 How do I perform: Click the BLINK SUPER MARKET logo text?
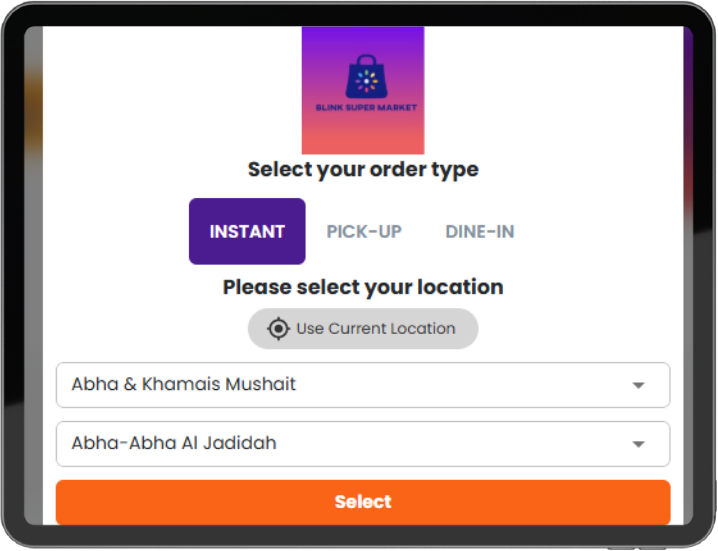363,107
